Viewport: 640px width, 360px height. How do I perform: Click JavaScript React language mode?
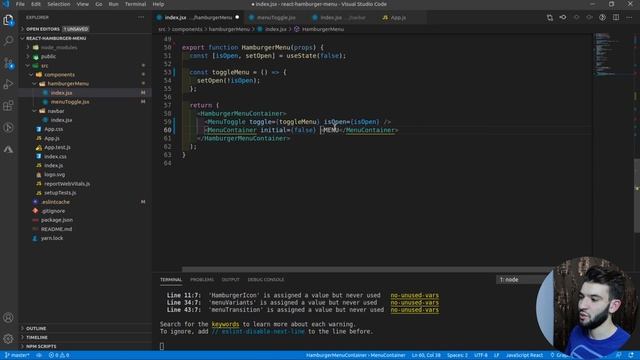point(524,355)
